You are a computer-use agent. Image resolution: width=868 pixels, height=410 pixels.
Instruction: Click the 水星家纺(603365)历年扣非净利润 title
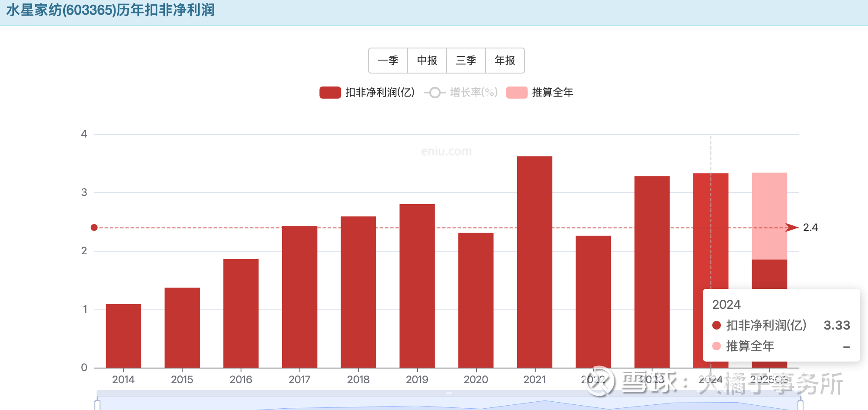(x=110, y=10)
